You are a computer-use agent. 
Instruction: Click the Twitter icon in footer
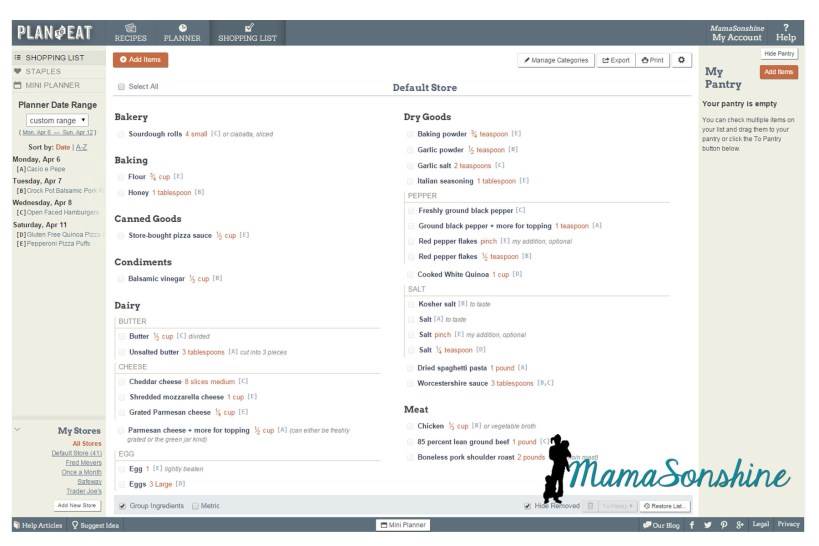[707, 524]
